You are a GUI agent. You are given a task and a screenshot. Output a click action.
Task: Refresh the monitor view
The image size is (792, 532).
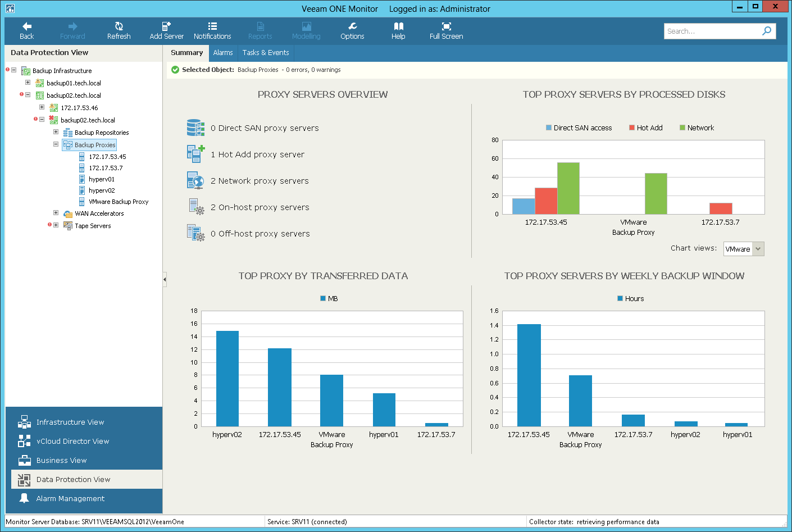(x=119, y=31)
